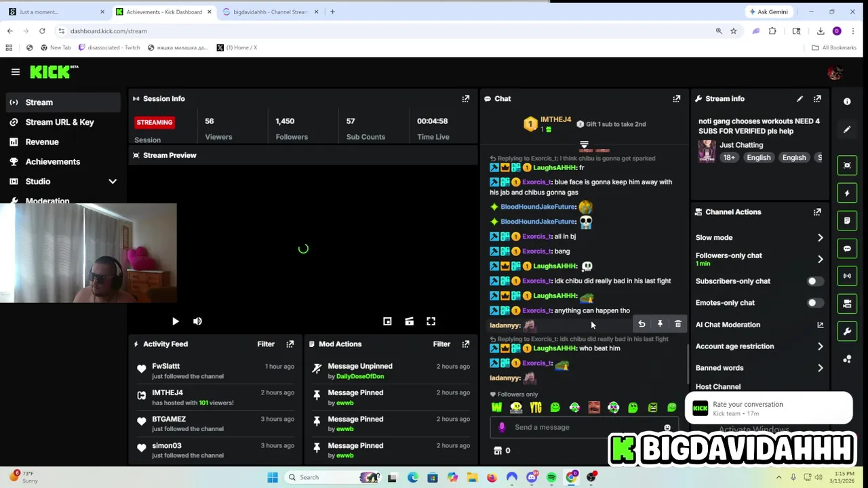
Task: Click the lightning bolt icon in right sidebar
Action: [x=847, y=193]
